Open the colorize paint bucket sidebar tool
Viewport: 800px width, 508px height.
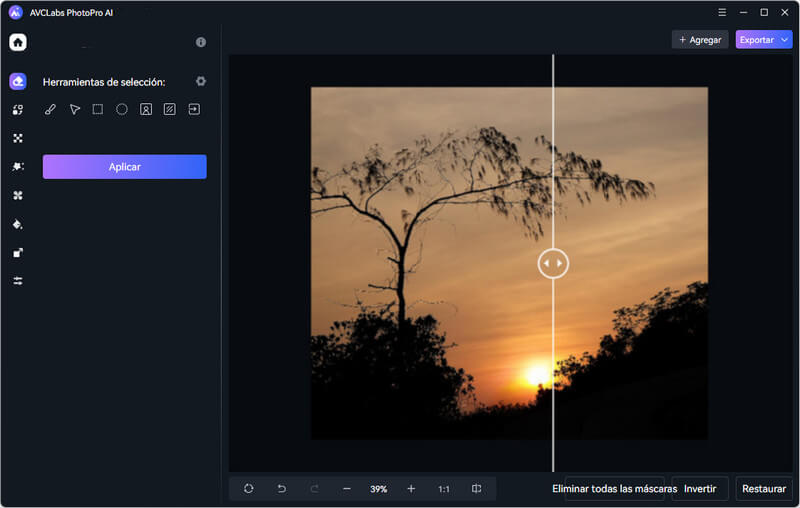[x=18, y=224]
